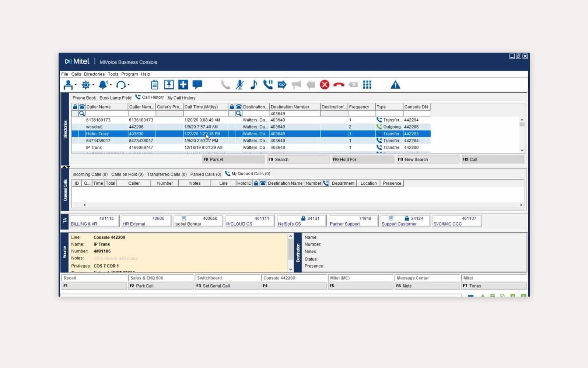Open the Directories menu

click(94, 74)
